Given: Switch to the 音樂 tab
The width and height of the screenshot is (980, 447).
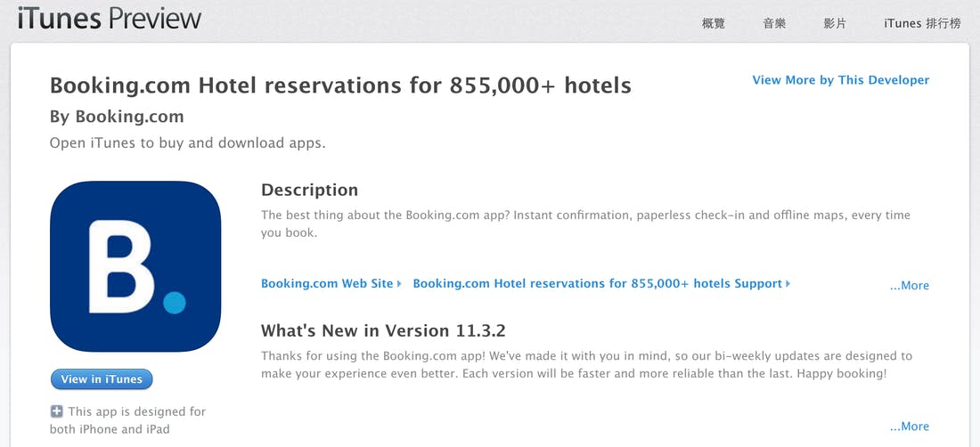Looking at the screenshot, I should point(774,24).
